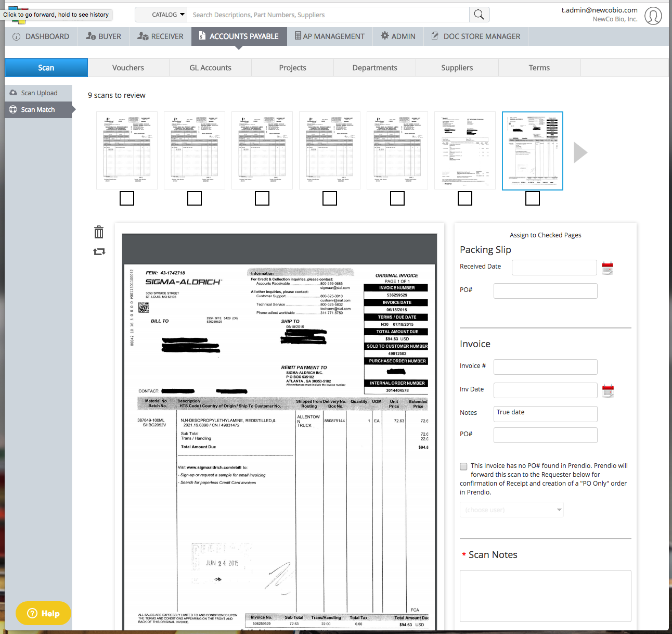Switch to the Vouchers tab
Image resolution: width=672 pixels, height=634 pixels.
tap(128, 68)
